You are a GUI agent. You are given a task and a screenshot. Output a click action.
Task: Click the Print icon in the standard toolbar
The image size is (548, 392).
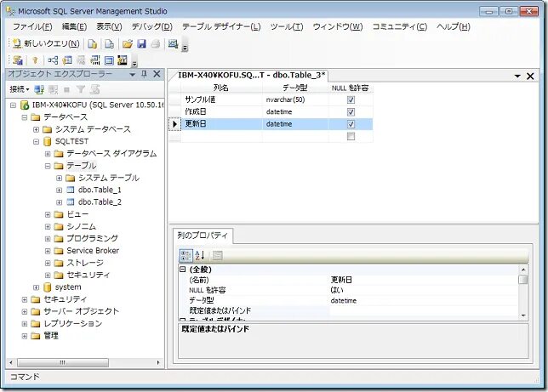pyautogui.click(x=156, y=43)
